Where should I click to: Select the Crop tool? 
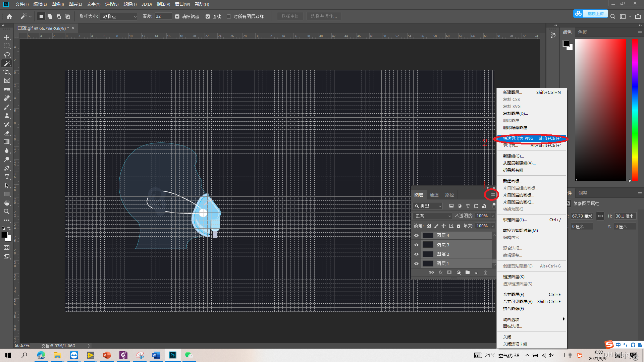(7, 72)
